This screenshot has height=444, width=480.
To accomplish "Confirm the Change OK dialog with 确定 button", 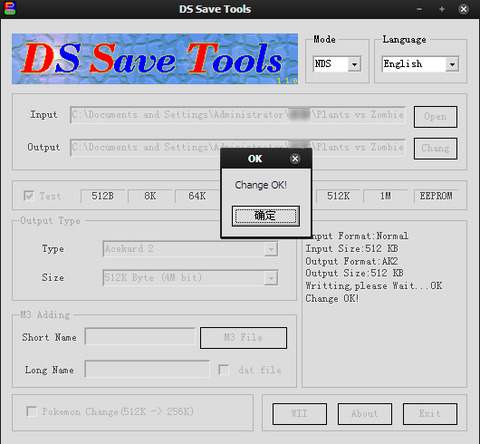I will [266, 216].
